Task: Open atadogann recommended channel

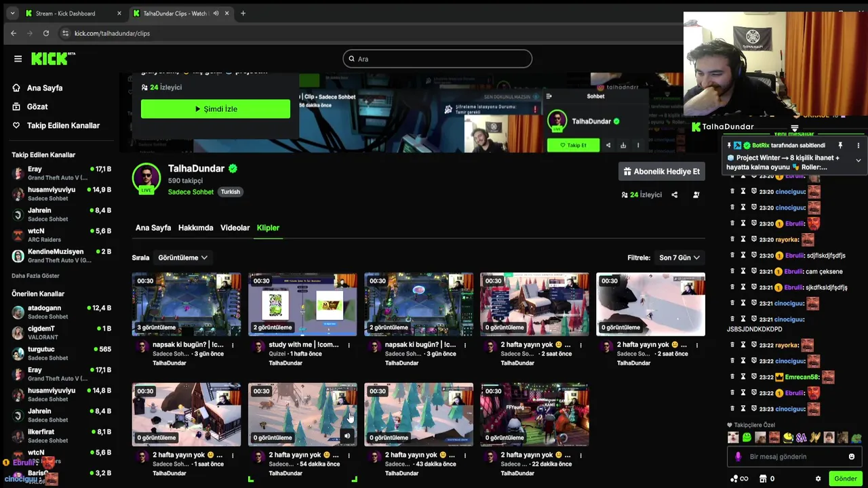Action: [61, 312]
